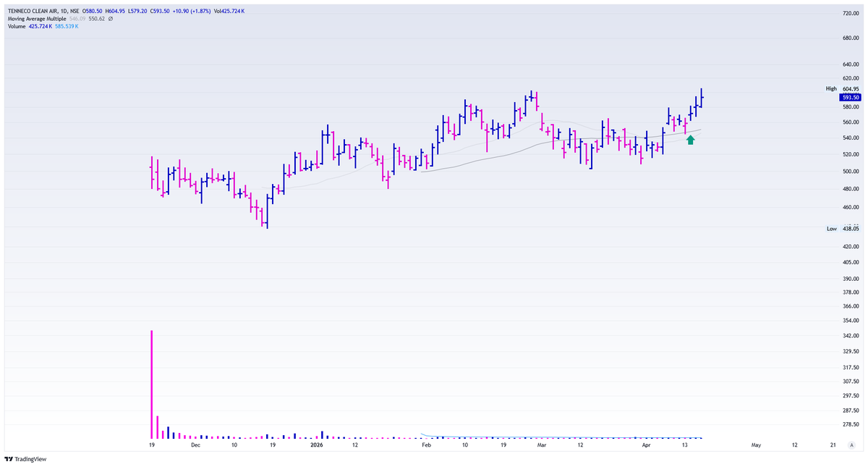
Task: Click the High marker label
Action: 830,88
